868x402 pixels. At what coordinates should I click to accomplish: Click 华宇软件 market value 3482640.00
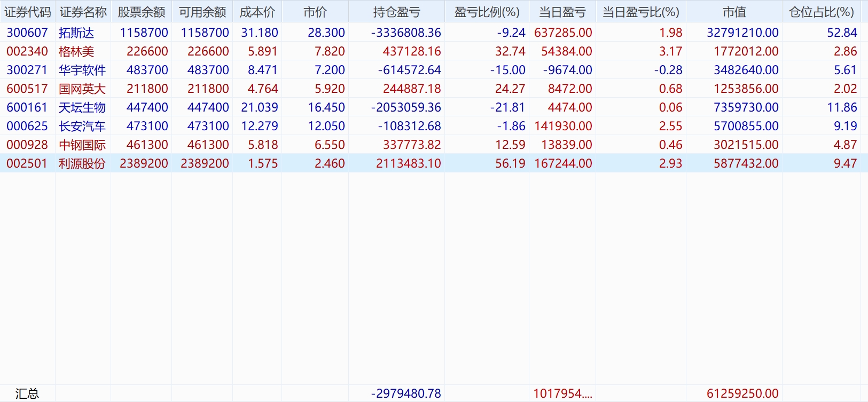click(746, 70)
